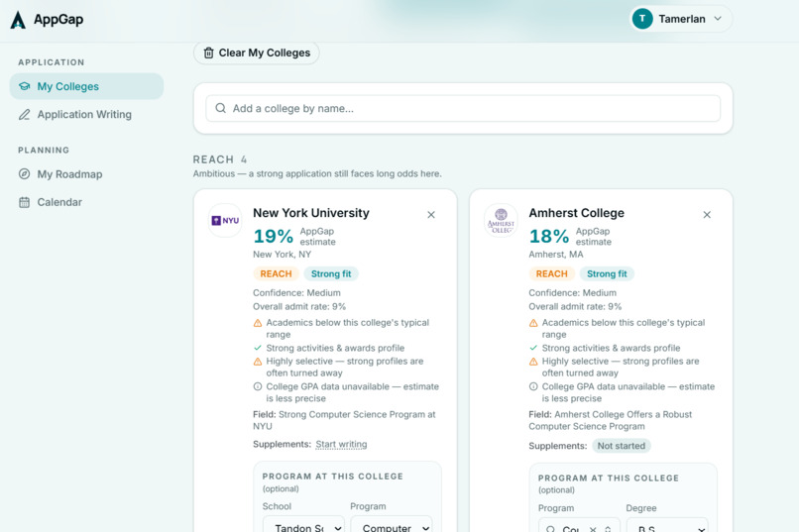The image size is (799, 532).
Task: Remove New York University card with X
Action: (431, 215)
